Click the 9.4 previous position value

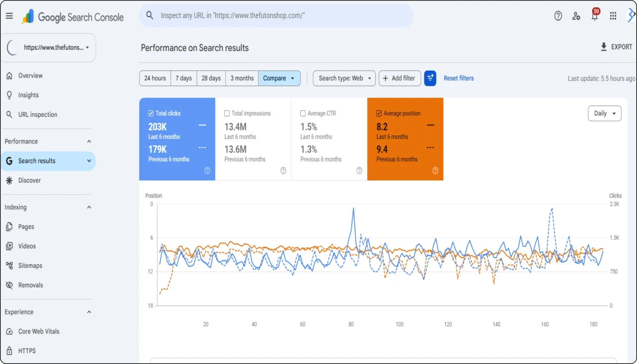[382, 149]
